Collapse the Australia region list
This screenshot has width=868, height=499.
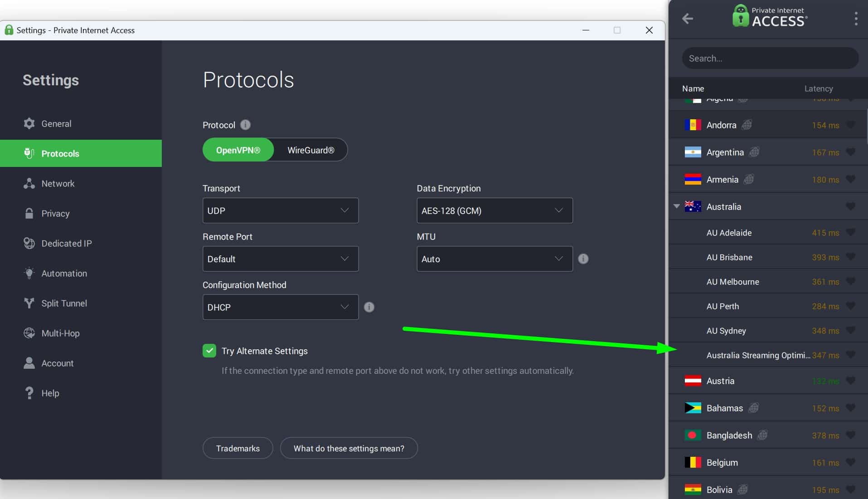(x=677, y=206)
